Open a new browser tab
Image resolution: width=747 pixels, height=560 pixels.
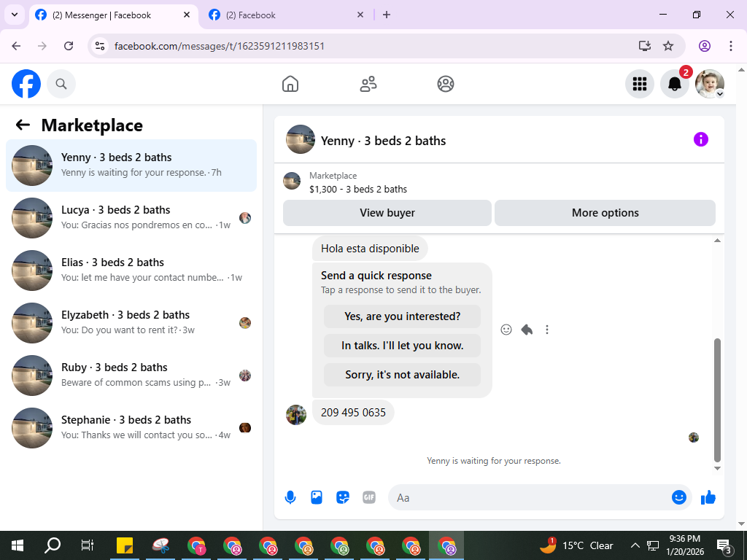(x=387, y=15)
